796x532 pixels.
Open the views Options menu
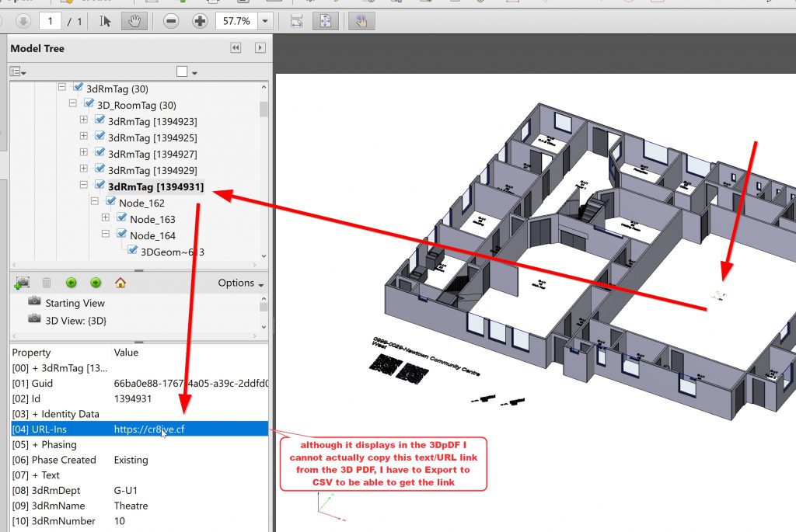click(241, 283)
